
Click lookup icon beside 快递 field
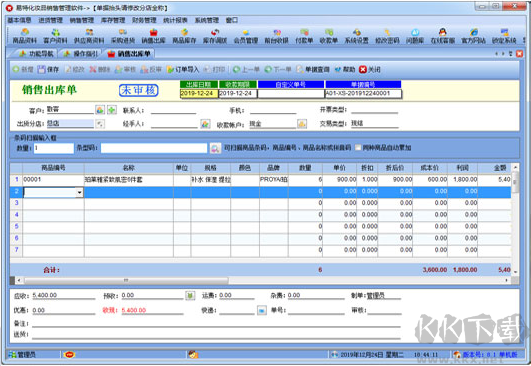click(262, 310)
